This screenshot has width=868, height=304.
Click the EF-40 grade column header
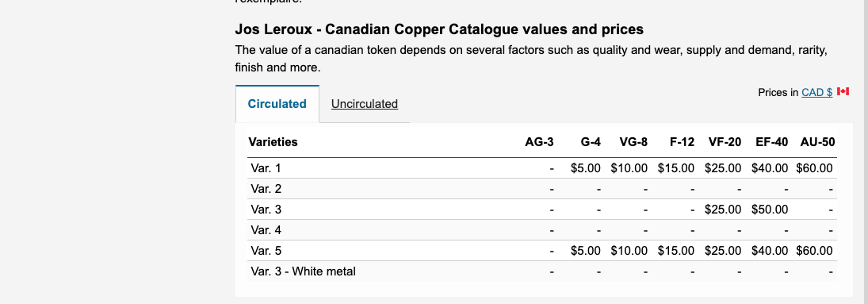click(771, 142)
